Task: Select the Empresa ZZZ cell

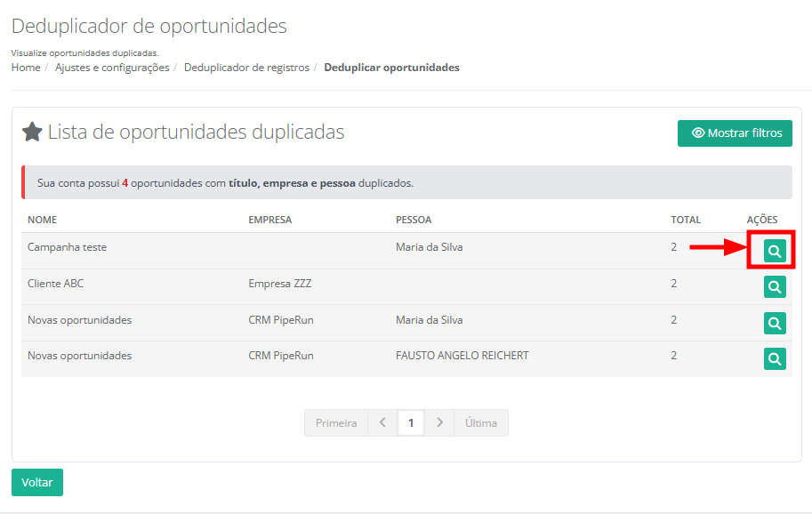Action: [279, 284]
